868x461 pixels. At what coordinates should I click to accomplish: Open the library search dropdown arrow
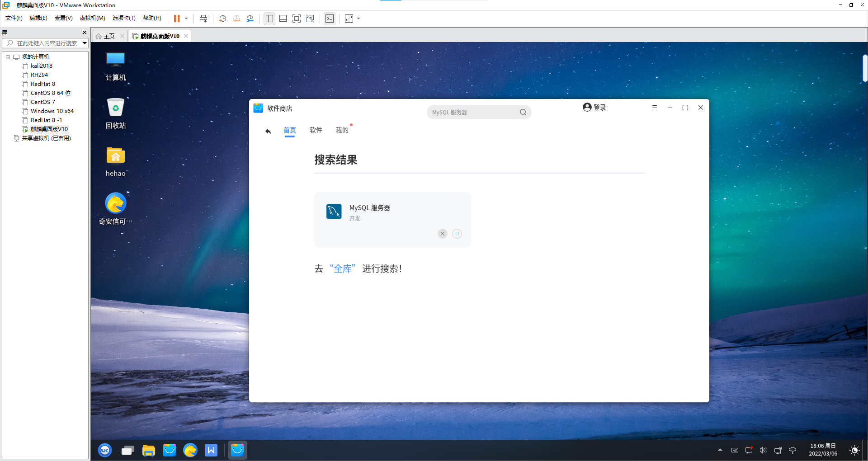point(85,43)
